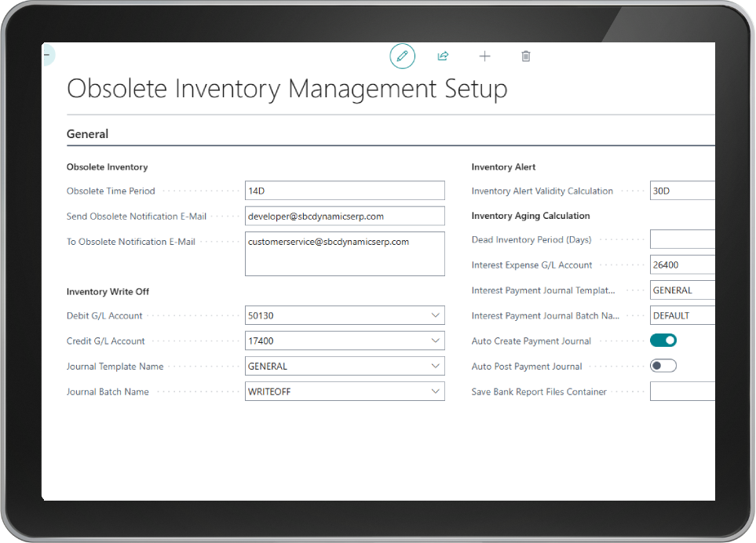Click the Obsolete Inventory Management Setup title

pos(287,89)
